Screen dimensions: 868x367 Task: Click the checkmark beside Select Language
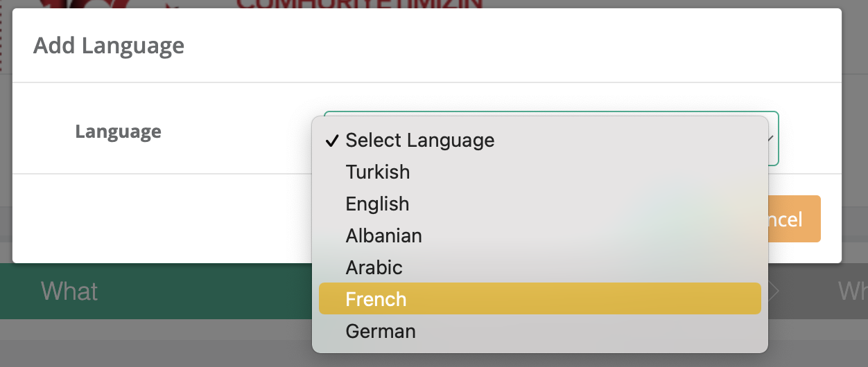[x=332, y=141]
